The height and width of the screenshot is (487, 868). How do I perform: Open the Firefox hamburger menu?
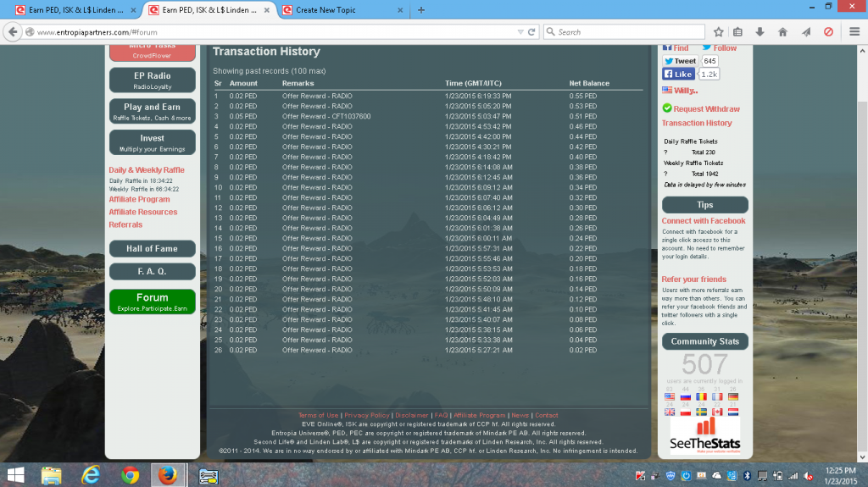854,32
